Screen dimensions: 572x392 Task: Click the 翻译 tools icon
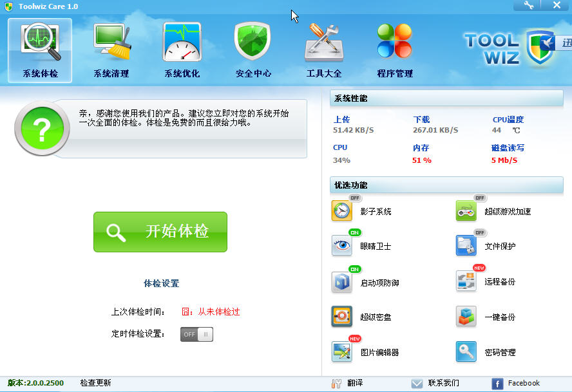pyautogui.click(x=336, y=383)
